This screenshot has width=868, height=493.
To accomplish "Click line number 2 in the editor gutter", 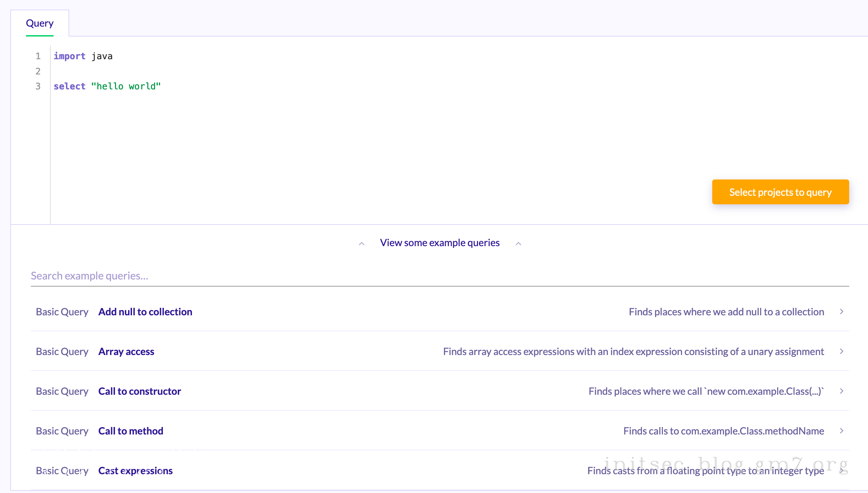I will pos(38,71).
